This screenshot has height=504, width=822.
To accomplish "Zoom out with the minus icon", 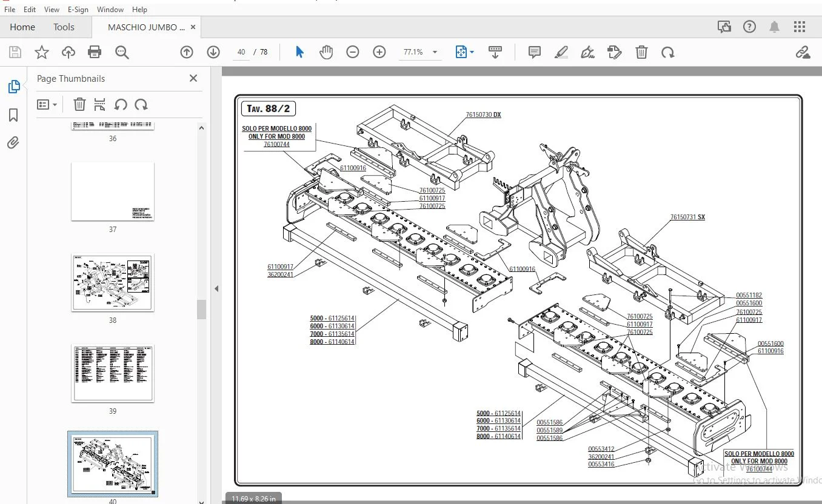I will click(353, 52).
